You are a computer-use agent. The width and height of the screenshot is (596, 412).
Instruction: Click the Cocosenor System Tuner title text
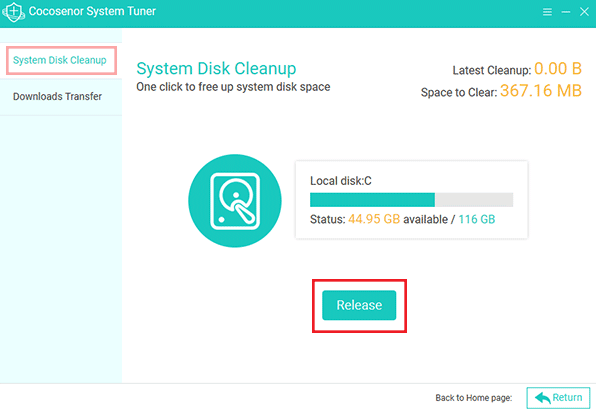(x=92, y=11)
